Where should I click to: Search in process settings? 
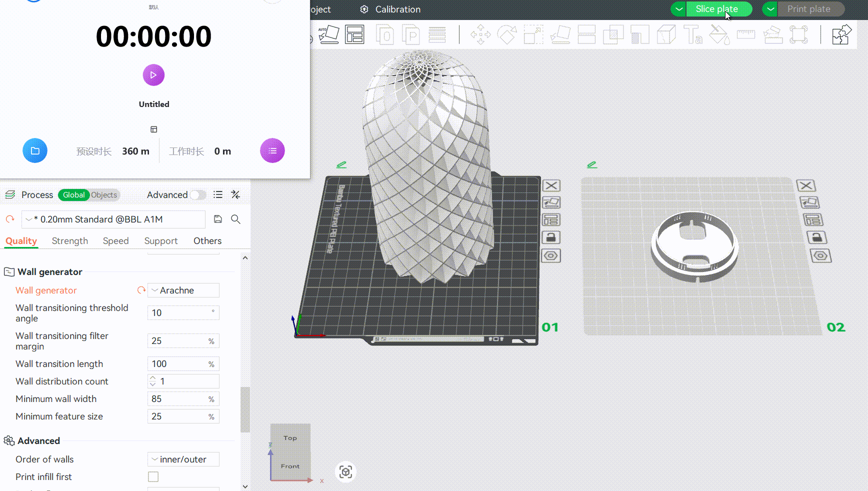pyautogui.click(x=235, y=219)
